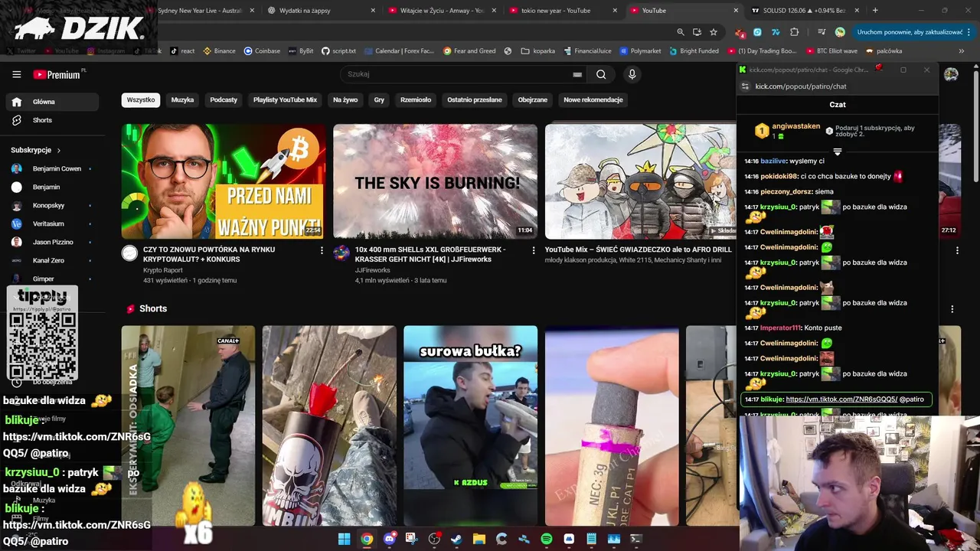
Task: Open the surowa bułka Shorts video
Action: pyautogui.click(x=470, y=425)
